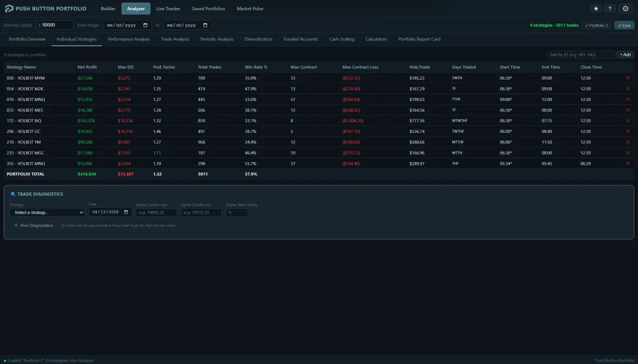
Task: Focus the Trades Taken Today field
Action: pos(237,213)
